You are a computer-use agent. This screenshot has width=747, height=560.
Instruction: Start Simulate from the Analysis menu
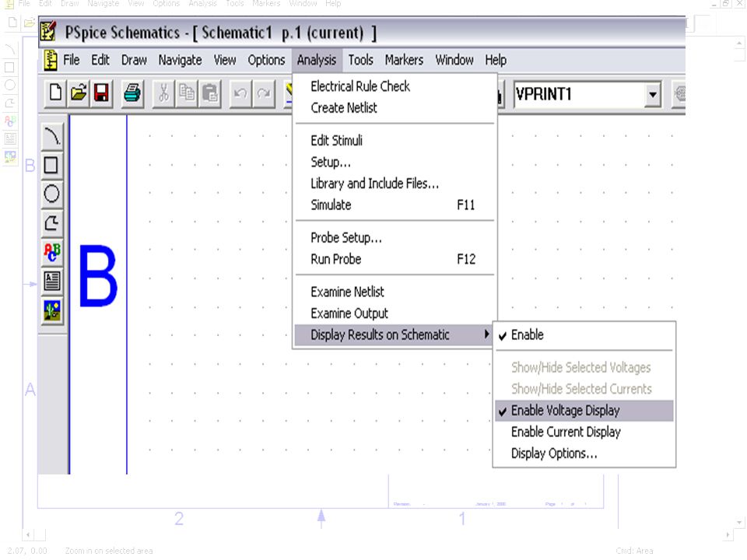tap(395, 205)
